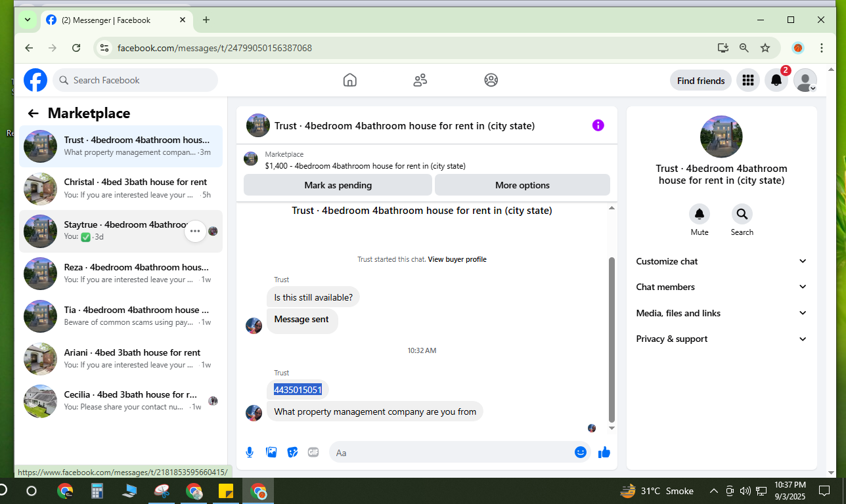The width and height of the screenshot is (846, 504).
Task: Open listing thumbnail in right info panel
Action: click(721, 136)
